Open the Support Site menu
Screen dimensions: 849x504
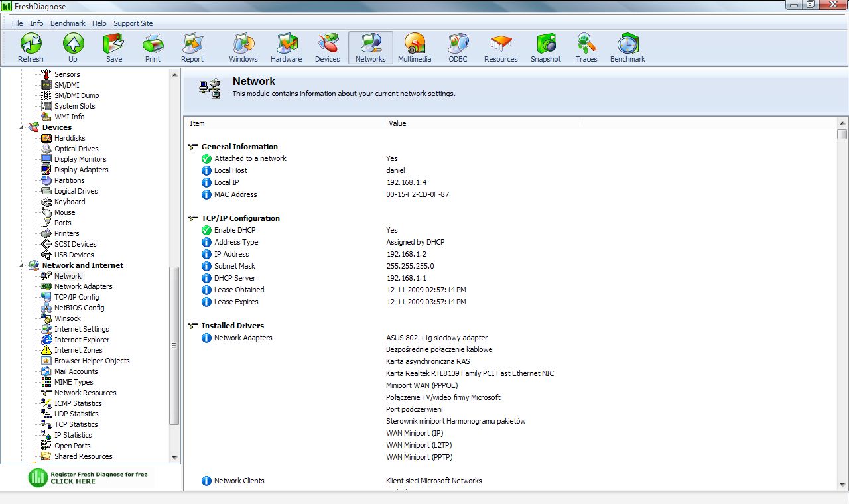coord(133,23)
